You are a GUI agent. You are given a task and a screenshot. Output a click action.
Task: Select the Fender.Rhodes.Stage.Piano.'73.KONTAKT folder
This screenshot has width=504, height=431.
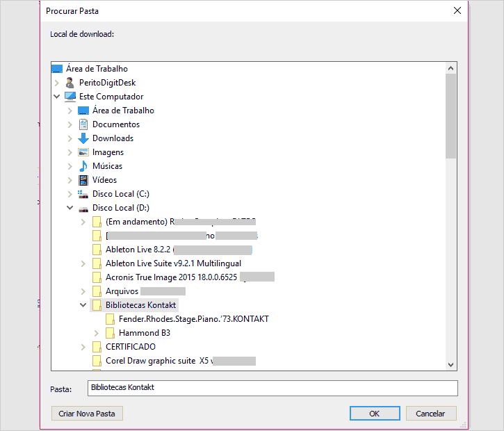(x=193, y=319)
